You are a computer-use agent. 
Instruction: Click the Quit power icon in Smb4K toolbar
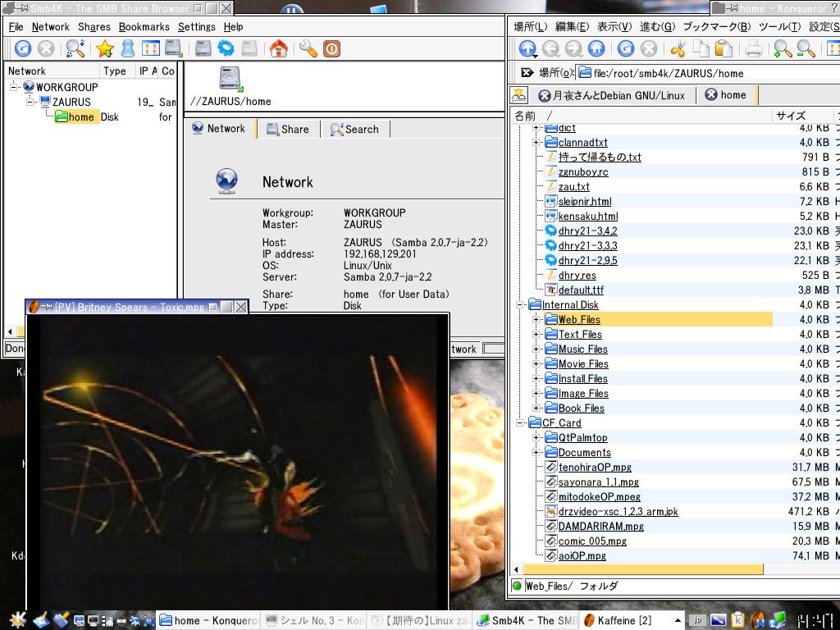coord(331,48)
